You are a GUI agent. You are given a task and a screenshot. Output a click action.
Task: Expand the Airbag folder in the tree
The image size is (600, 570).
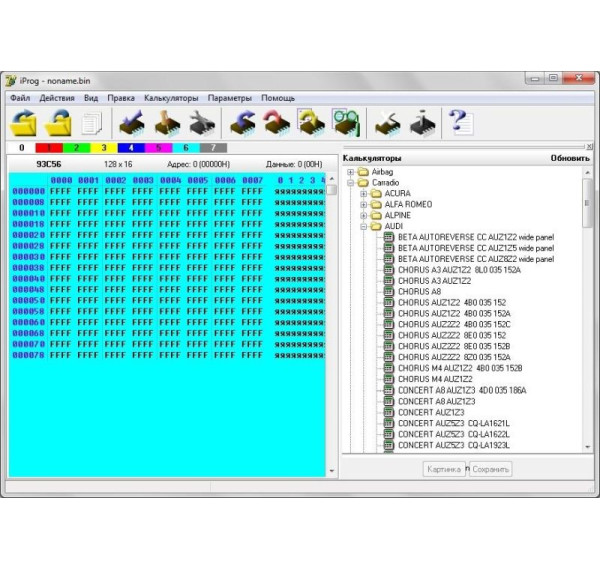click(351, 172)
